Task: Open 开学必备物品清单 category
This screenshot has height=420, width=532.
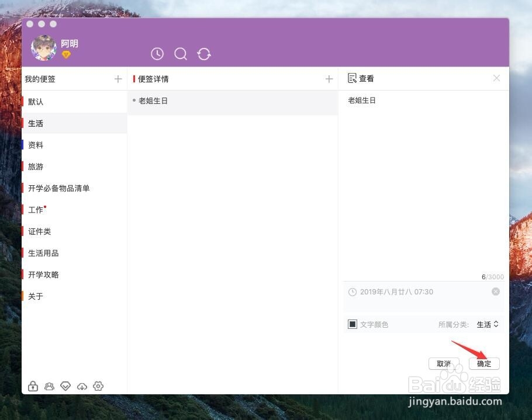Action: (x=74, y=188)
